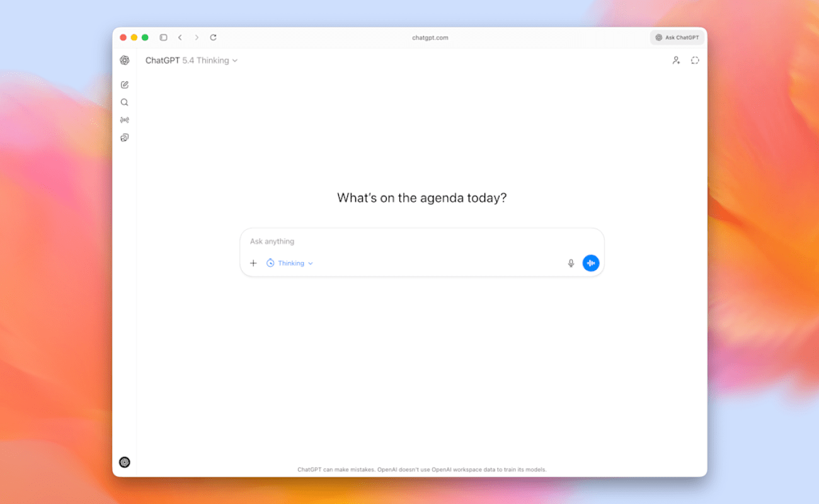Start dictation with the microphone icon
Image resolution: width=819 pixels, height=504 pixels.
coord(571,263)
